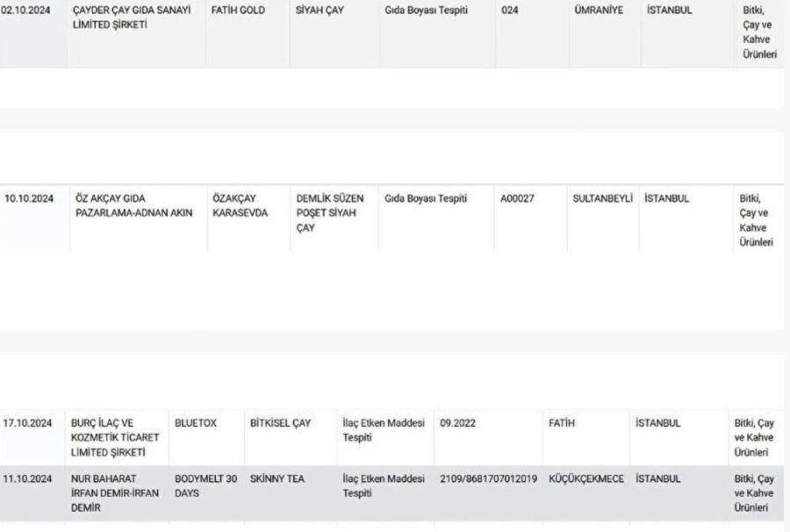The image size is (790, 532).
Task: Select the batch number 2109/8681707012019
Action: tap(489, 478)
